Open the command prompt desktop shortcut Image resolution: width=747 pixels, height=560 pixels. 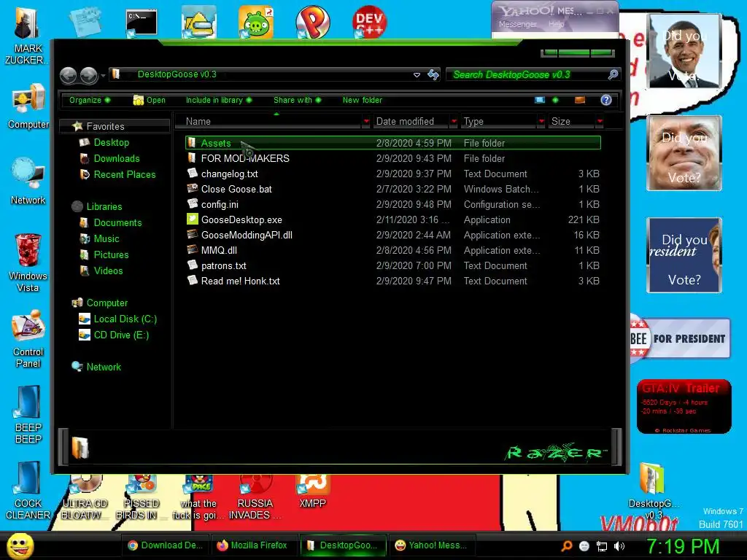pyautogui.click(x=142, y=23)
